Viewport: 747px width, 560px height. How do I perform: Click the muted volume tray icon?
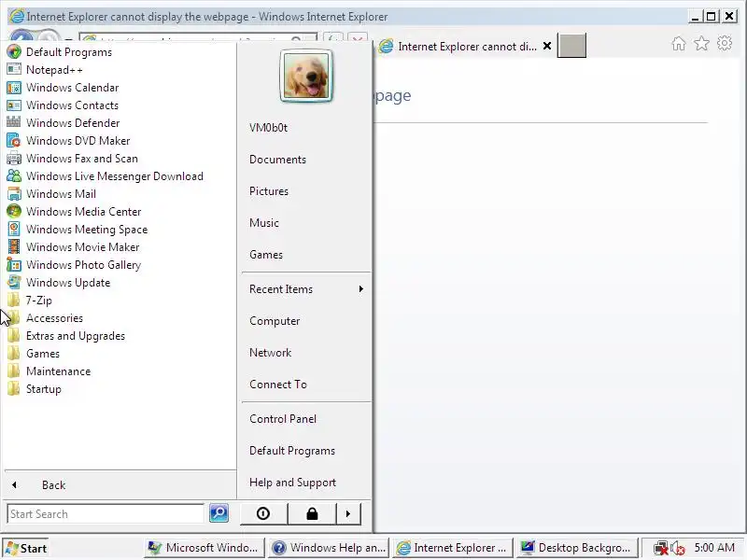pyautogui.click(x=678, y=549)
